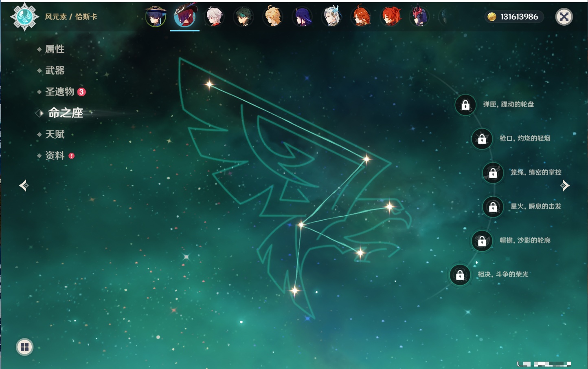Image resolution: width=588 pixels, height=369 pixels.
Task: Click the lock icon for 笼绳, 缜密的掌控
Action: [x=493, y=173]
